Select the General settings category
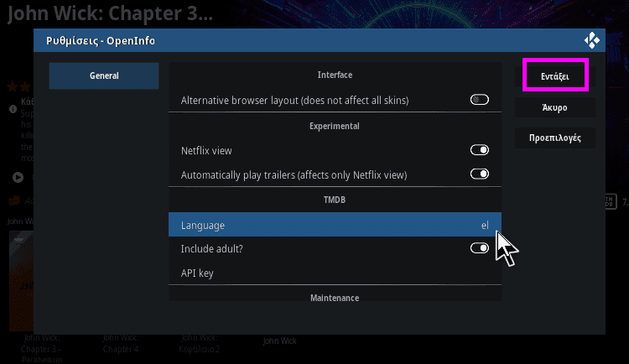The width and height of the screenshot is (629, 364). [104, 75]
